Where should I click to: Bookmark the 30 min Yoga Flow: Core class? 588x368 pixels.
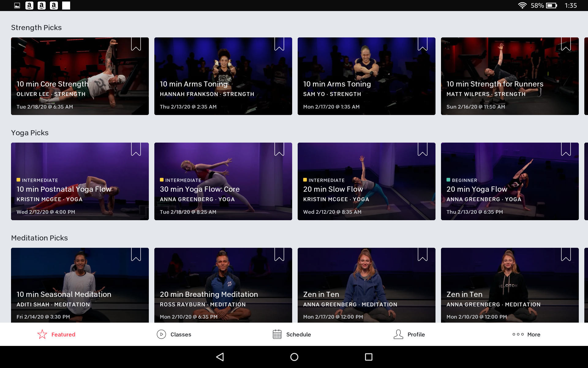[x=279, y=149]
